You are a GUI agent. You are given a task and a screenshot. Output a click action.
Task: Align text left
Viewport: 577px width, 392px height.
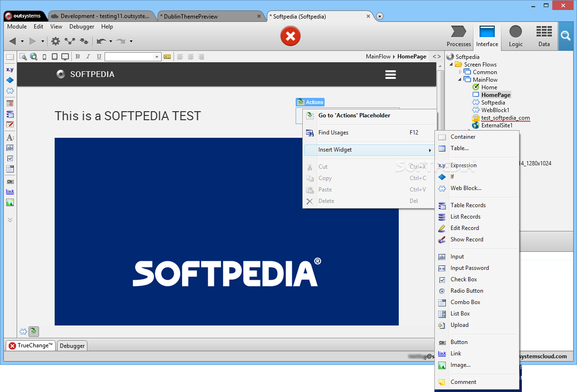(180, 57)
